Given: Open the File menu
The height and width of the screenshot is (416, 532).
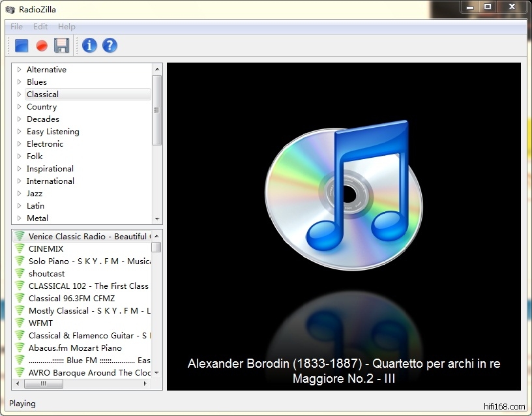Looking at the screenshot, I should pos(16,27).
